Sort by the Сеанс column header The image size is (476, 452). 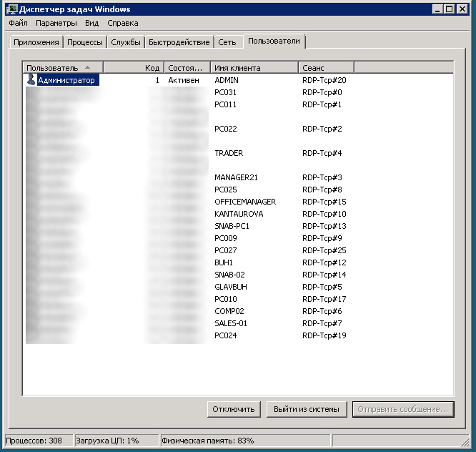tap(326, 68)
